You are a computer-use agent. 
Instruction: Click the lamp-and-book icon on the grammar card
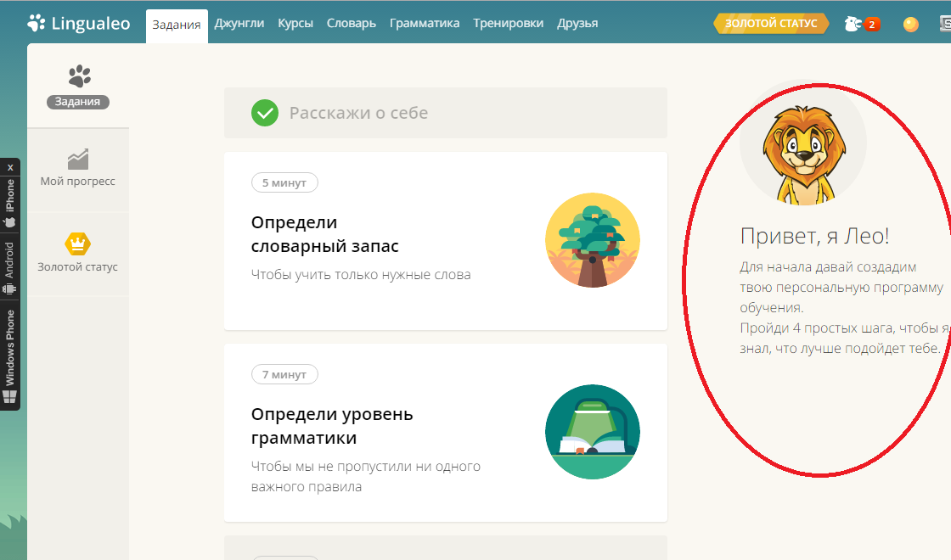pos(592,432)
